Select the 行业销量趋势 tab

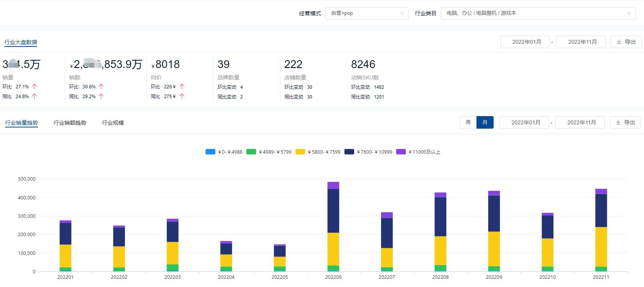(x=21, y=123)
